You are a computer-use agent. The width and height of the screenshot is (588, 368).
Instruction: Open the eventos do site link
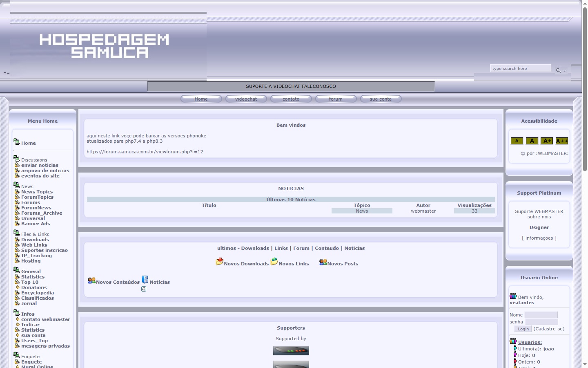point(40,176)
